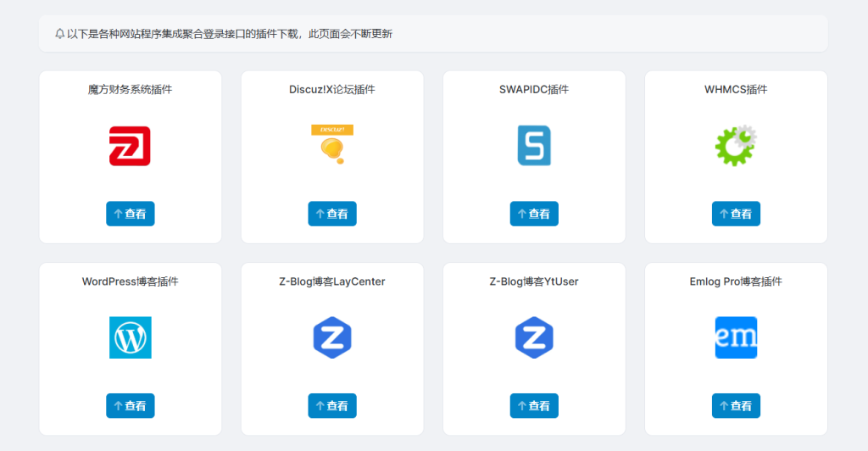868x451 pixels.
Task: Open 查看 for 魔方财务系统插件
Action: tap(130, 214)
